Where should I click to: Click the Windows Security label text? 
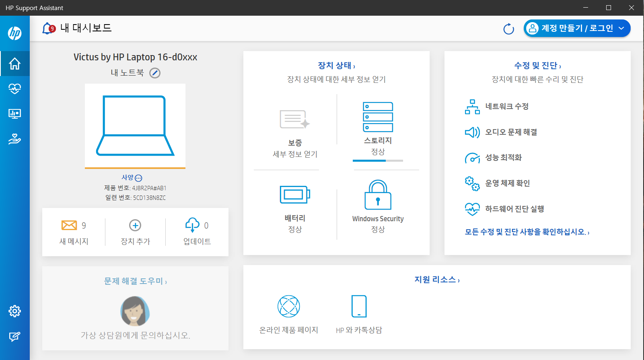click(378, 219)
